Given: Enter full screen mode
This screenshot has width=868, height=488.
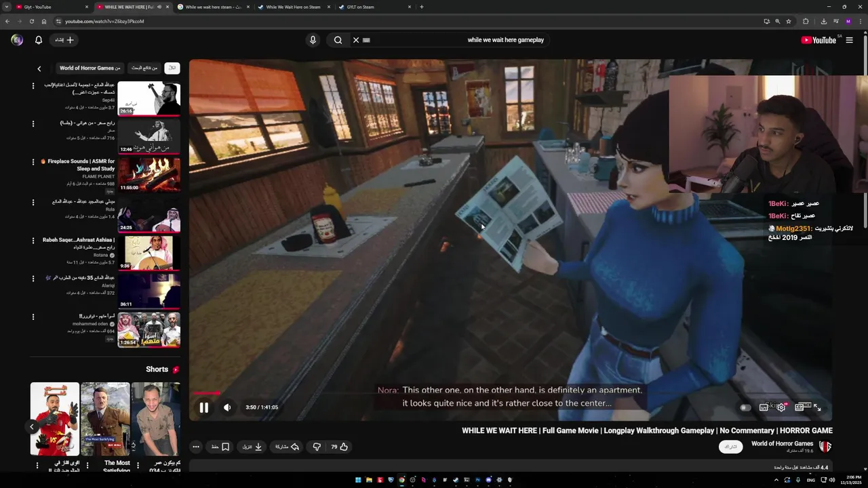Looking at the screenshot, I should (817, 407).
